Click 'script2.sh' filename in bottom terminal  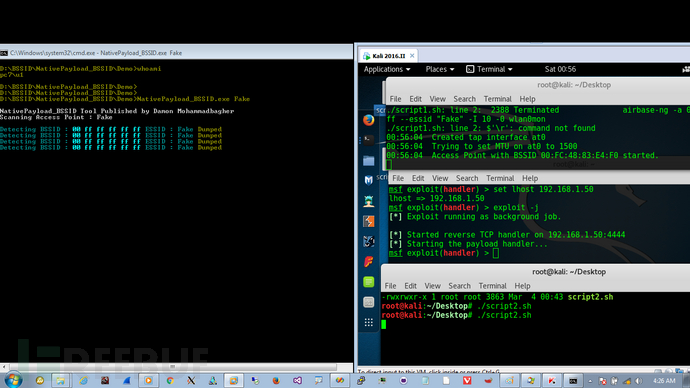[590, 297]
